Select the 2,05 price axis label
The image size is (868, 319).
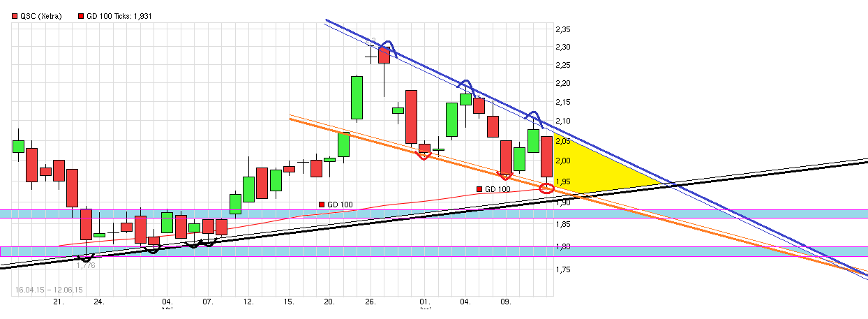click(x=563, y=142)
